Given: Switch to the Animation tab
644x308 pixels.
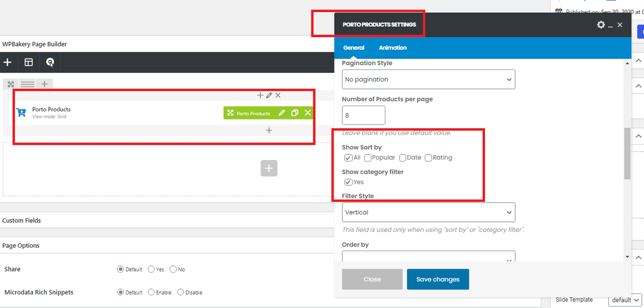Looking at the screenshot, I should coord(392,48).
